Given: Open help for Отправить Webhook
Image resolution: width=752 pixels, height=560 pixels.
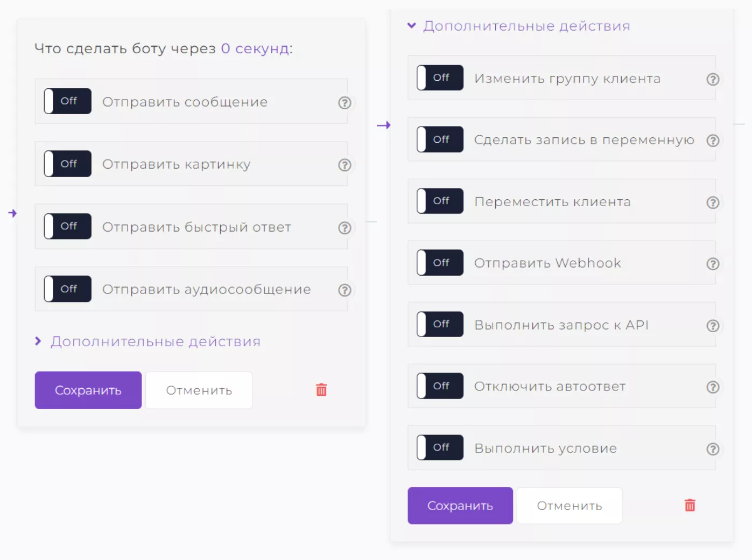Looking at the screenshot, I should 713,264.
